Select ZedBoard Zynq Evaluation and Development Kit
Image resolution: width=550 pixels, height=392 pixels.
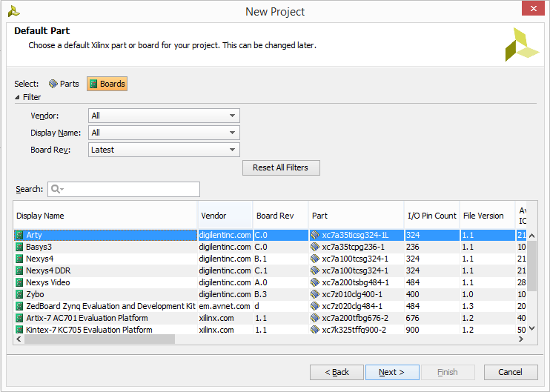coord(110,307)
